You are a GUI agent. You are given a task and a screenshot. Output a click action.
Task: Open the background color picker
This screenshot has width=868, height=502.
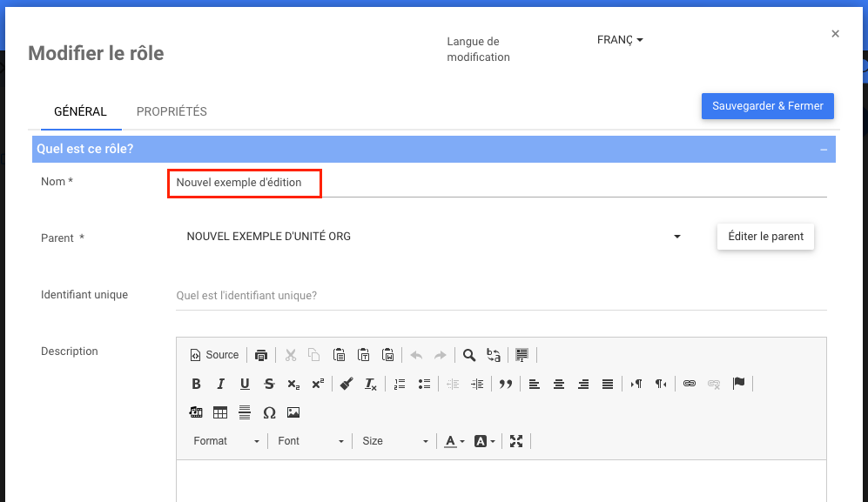click(484, 441)
